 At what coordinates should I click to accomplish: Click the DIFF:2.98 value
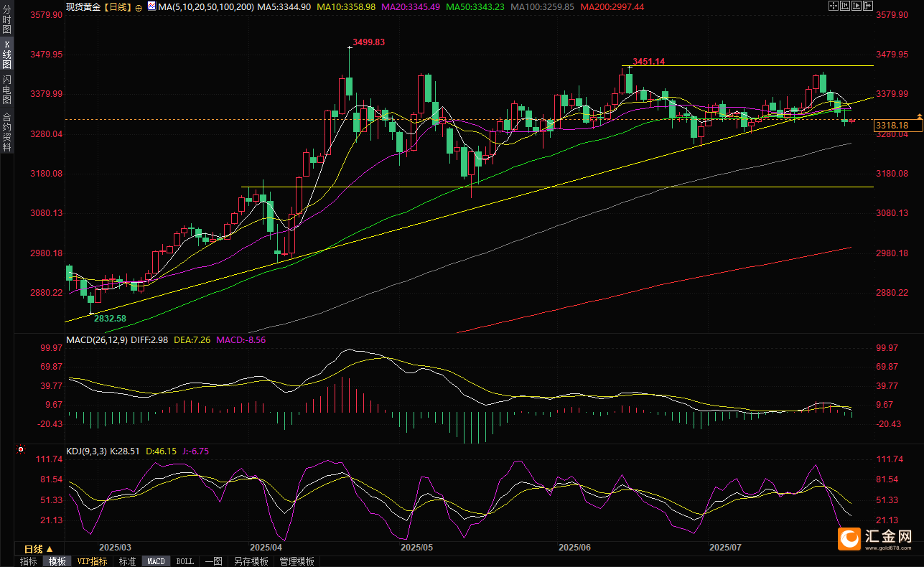pos(150,339)
